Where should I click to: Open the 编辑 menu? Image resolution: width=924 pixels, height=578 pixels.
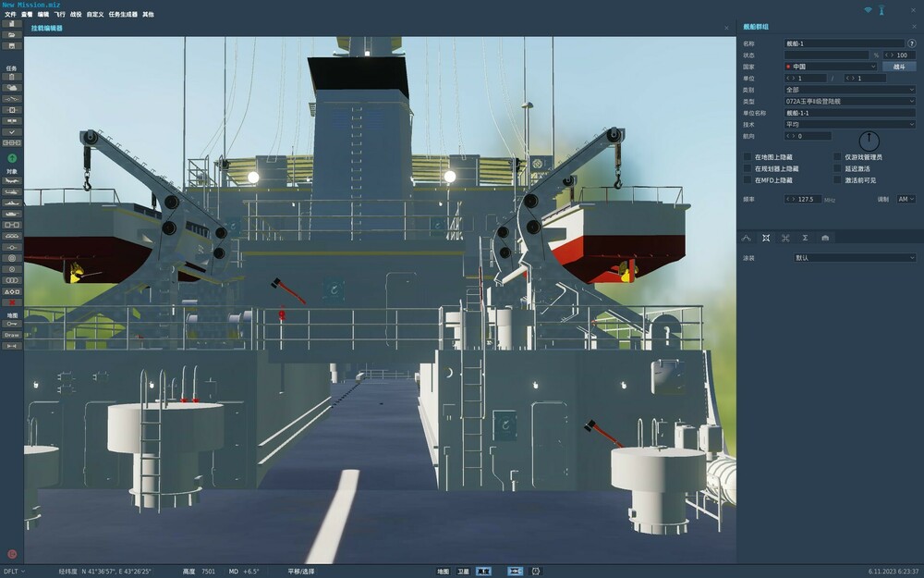(43, 14)
